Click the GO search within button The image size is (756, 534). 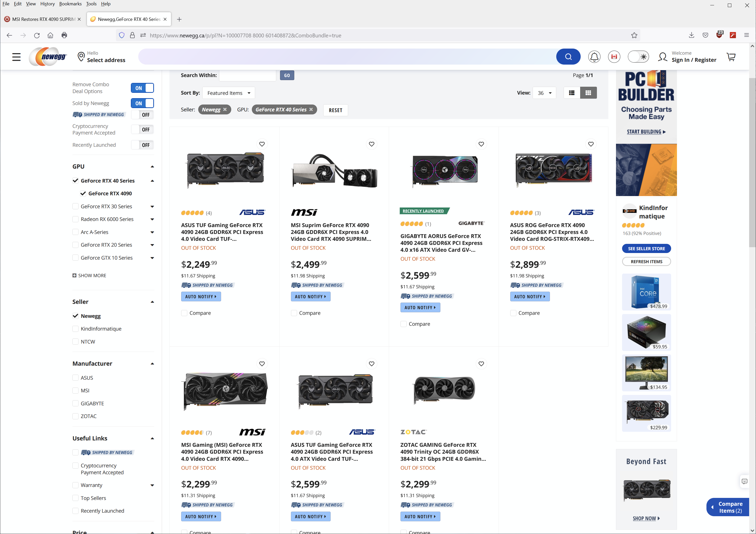287,76
